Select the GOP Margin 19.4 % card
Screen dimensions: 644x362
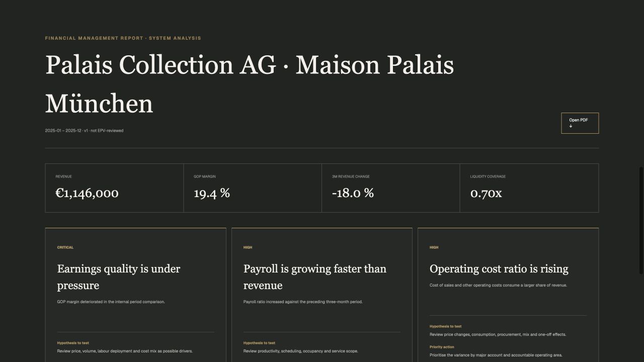pos(253,188)
